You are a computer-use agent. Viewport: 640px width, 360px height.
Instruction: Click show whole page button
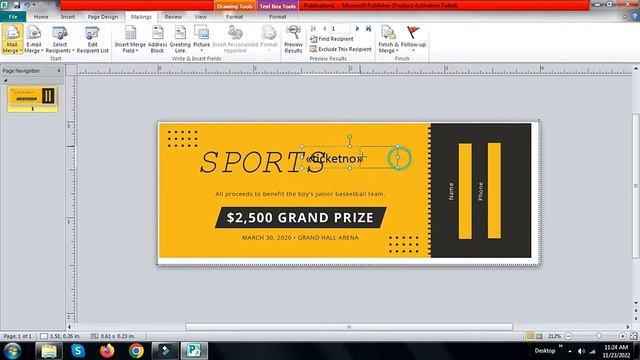pos(633,336)
